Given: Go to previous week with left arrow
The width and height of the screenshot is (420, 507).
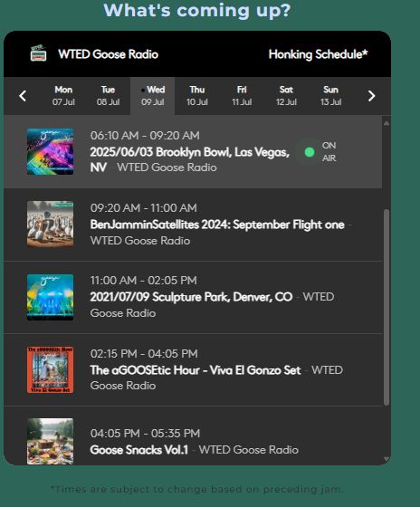Looking at the screenshot, I should pos(23,96).
